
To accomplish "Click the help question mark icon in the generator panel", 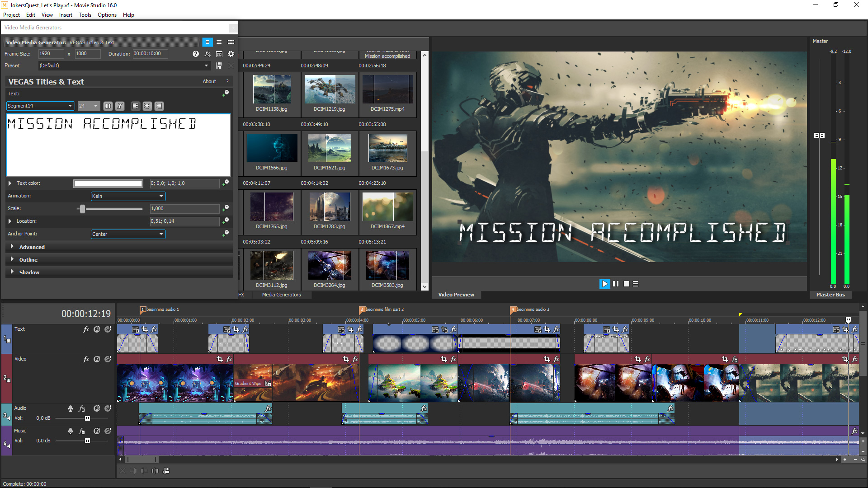I will pyautogui.click(x=196, y=54).
